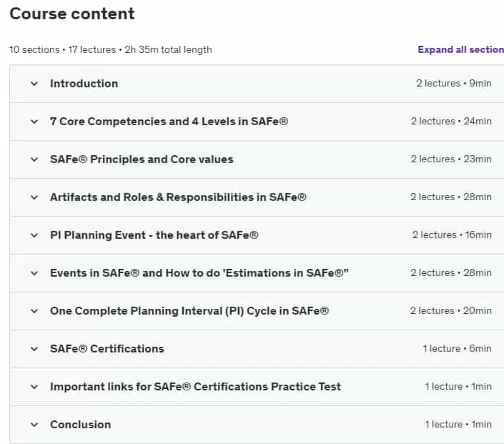Viewport: 504px width, 444px height.
Task: Click '2 lectures • 28min' in Events in SAFe® row
Action: [450, 273]
